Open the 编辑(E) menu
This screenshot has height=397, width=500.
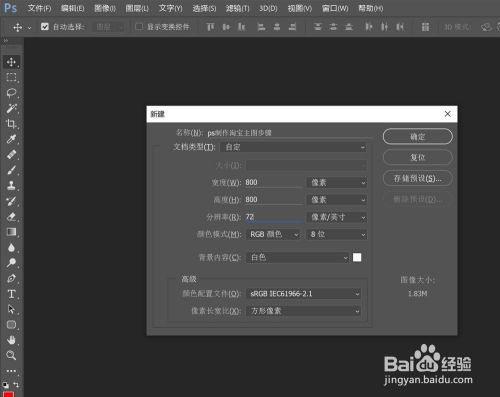(72, 8)
